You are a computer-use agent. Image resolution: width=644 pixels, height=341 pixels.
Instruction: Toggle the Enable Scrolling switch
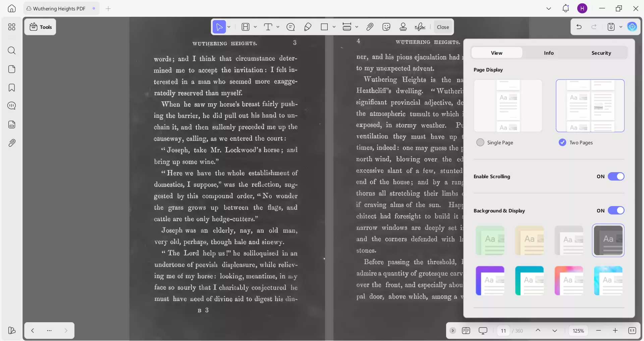616,177
